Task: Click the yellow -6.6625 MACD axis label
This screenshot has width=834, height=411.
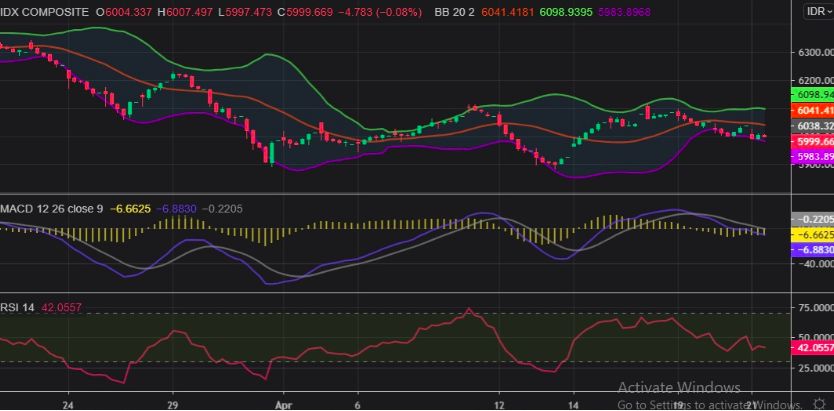Action: pos(813,234)
